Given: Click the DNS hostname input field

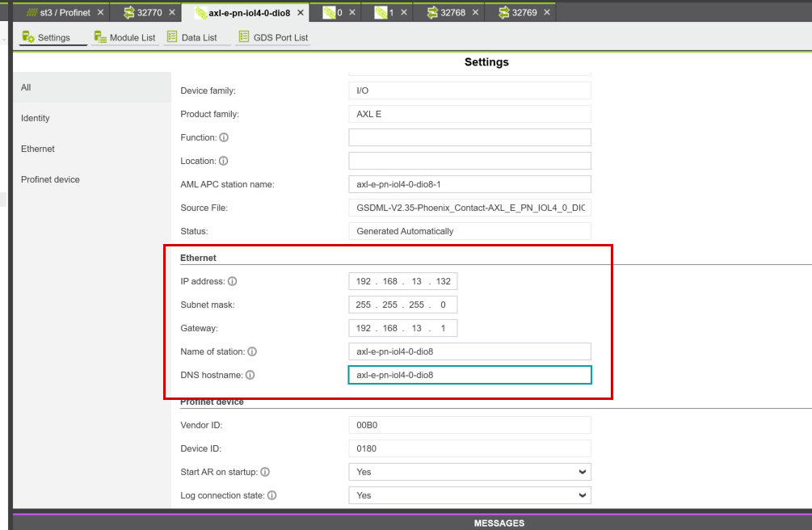Looking at the screenshot, I should pos(469,375).
